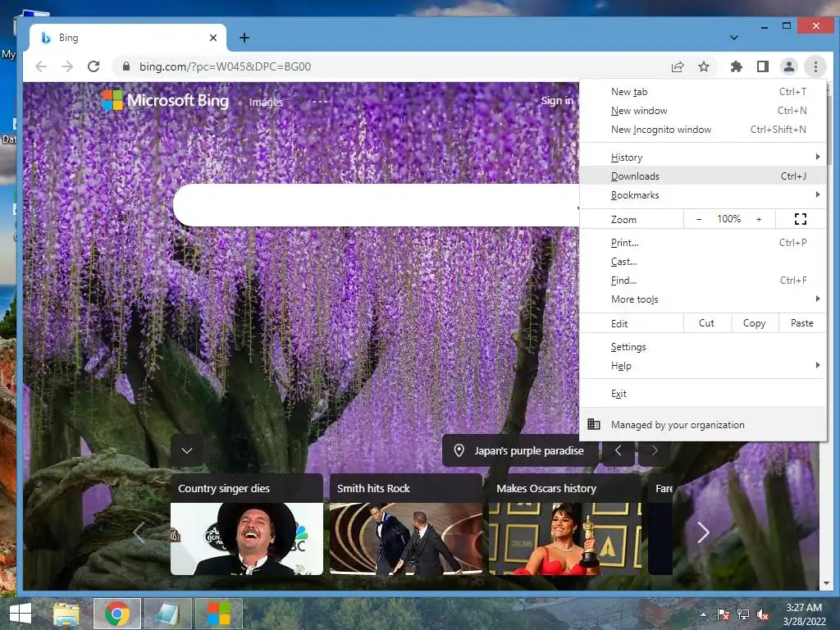This screenshot has width=840, height=630.
Task: Open a new tab with plus button
Action: pos(244,38)
